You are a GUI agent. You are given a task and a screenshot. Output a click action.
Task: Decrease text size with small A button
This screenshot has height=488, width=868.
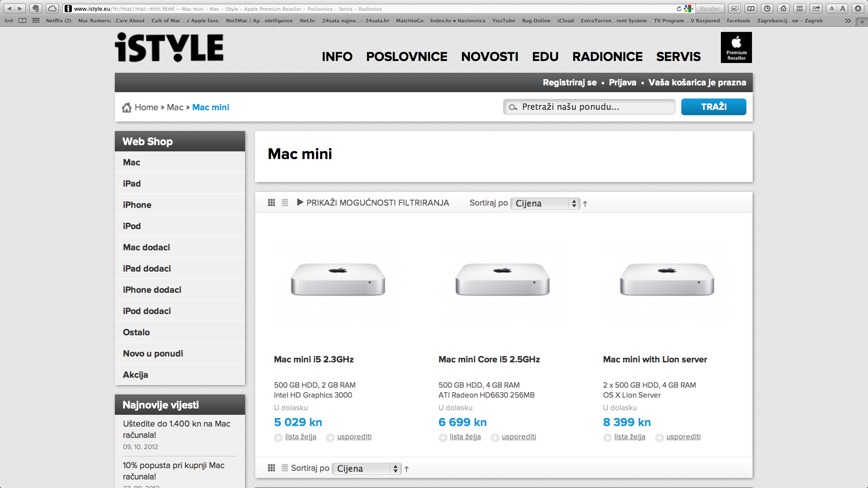pos(832,9)
